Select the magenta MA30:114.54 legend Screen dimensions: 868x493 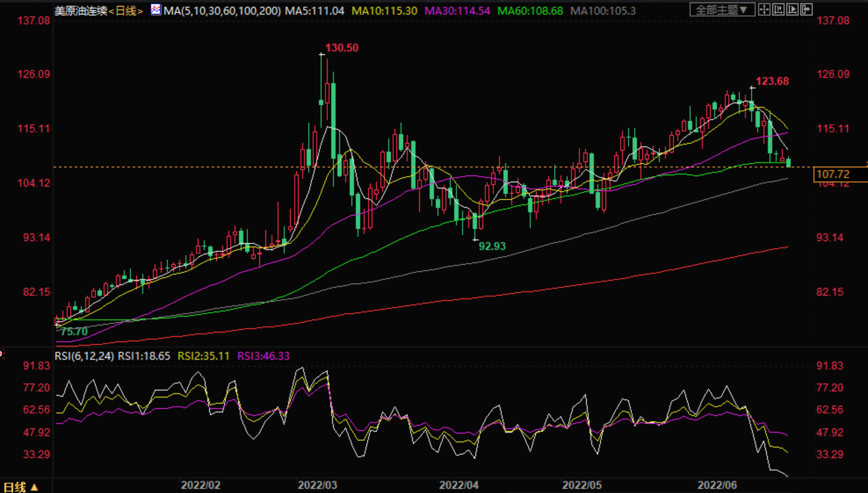tap(457, 11)
